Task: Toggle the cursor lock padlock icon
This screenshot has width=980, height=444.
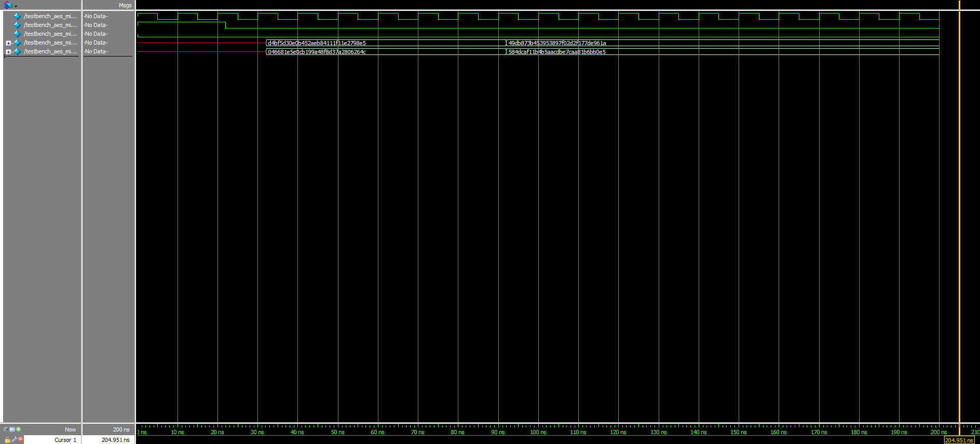Action: click(x=7, y=440)
